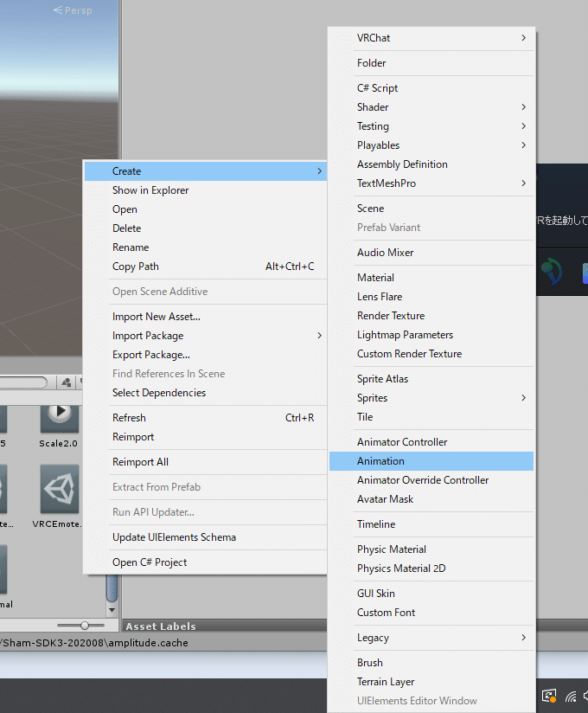Choose Rename in the context menu

pyautogui.click(x=206, y=247)
